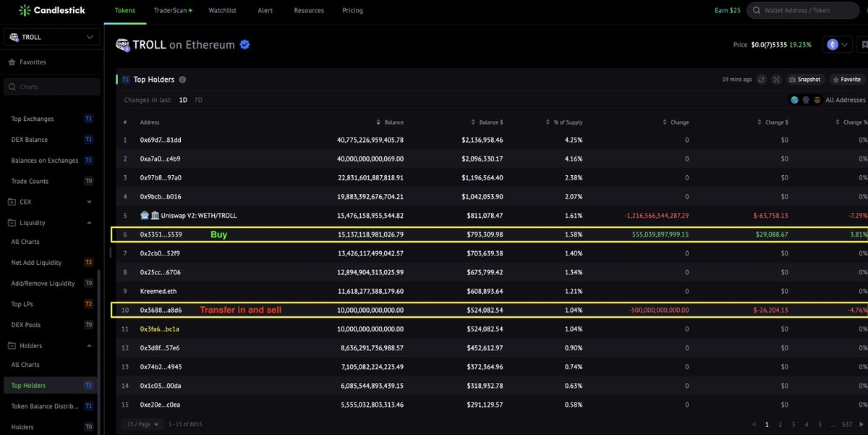This screenshot has width=868, height=435.
Task: Jump to last page 537
Action: point(847,425)
